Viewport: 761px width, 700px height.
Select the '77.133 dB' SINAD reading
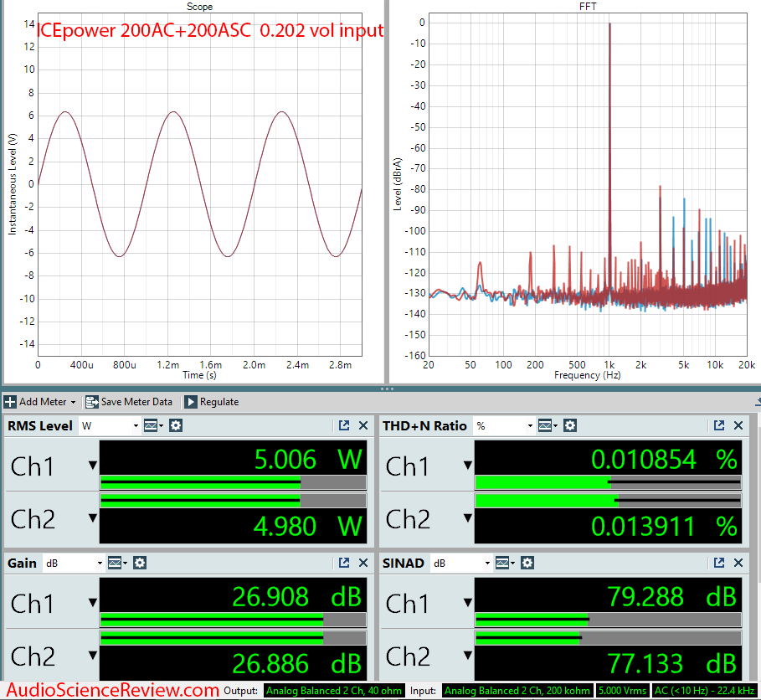click(672, 664)
